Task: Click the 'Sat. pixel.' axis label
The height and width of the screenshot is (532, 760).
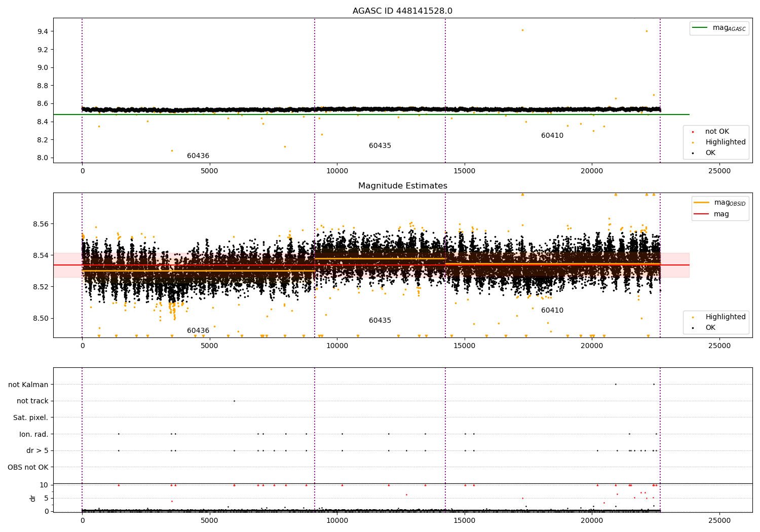Action: [31, 417]
